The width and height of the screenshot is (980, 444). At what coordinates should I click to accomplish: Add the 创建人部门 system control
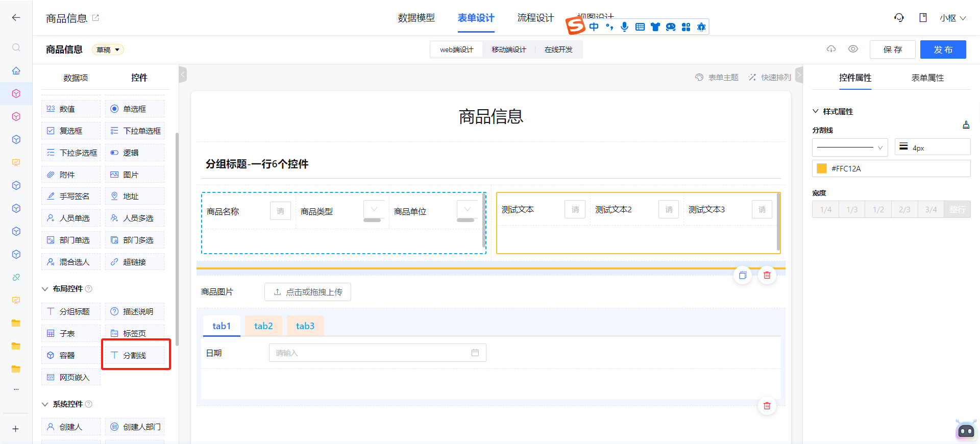point(135,427)
